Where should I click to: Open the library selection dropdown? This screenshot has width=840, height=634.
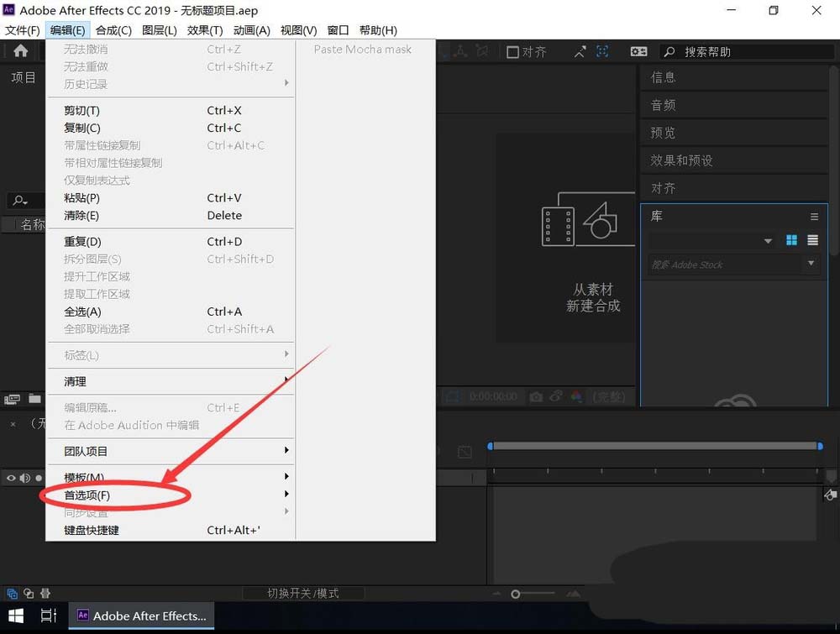click(x=712, y=240)
